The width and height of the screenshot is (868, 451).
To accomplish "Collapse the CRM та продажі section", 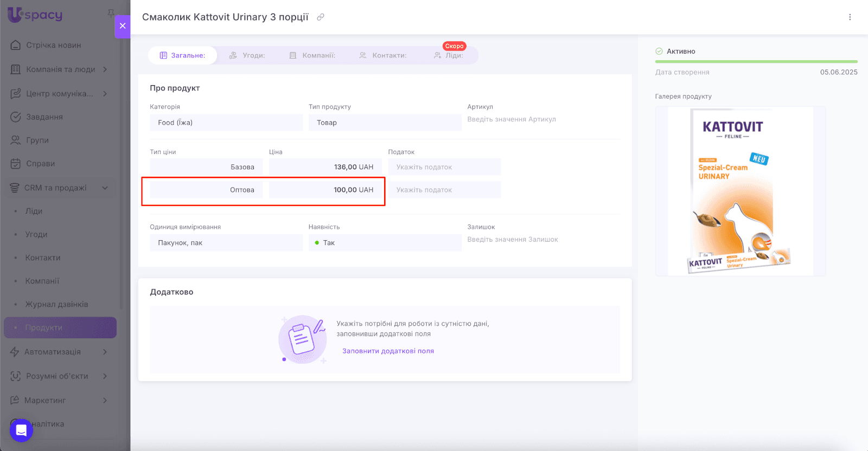I will 105,188.
